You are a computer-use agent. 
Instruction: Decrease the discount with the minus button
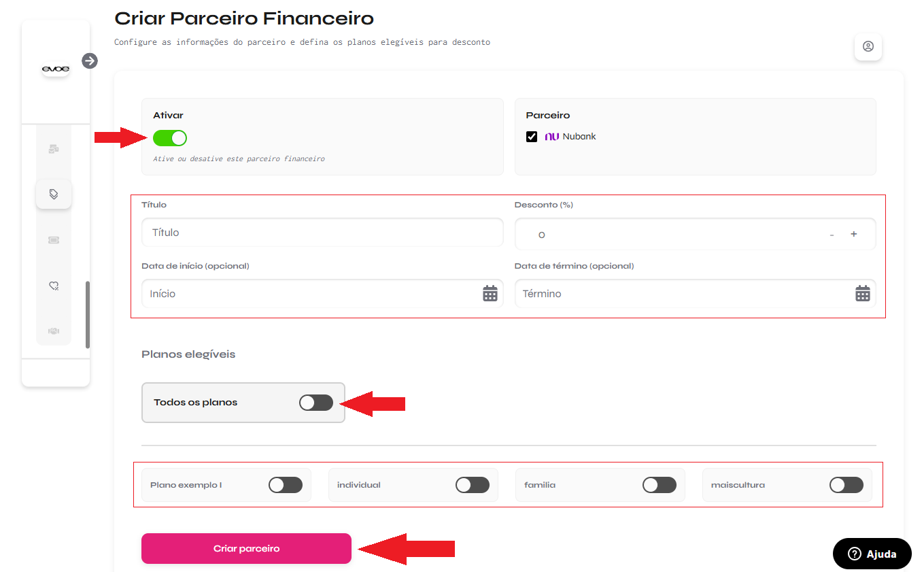[832, 235]
